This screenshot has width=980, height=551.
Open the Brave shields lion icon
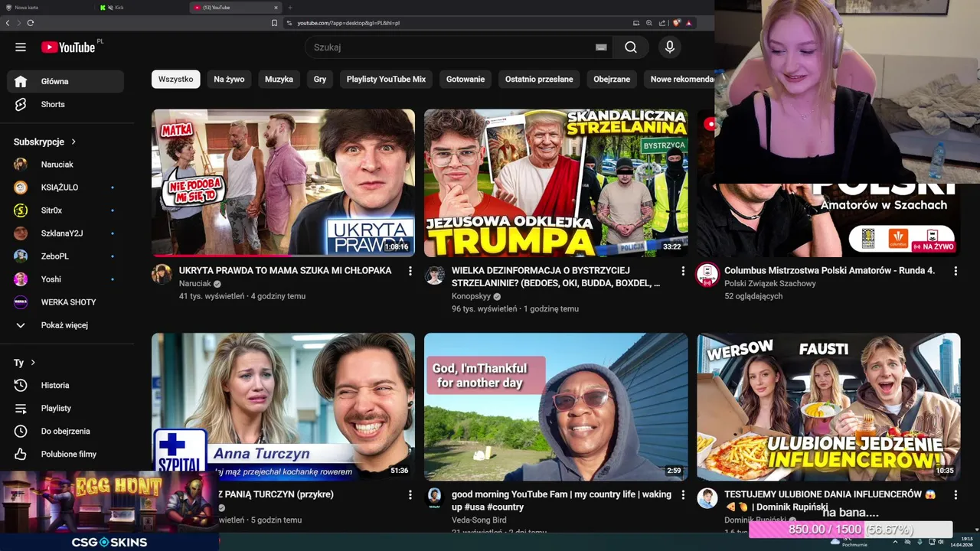(677, 23)
